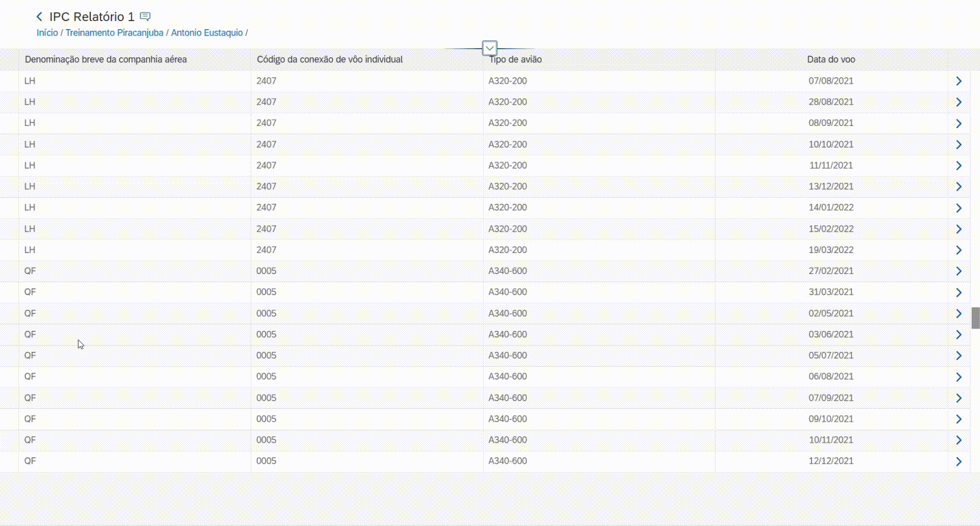Open details arrow for LH flight 07/08/2021
Viewport: 980px width, 526px height.
(x=958, y=81)
